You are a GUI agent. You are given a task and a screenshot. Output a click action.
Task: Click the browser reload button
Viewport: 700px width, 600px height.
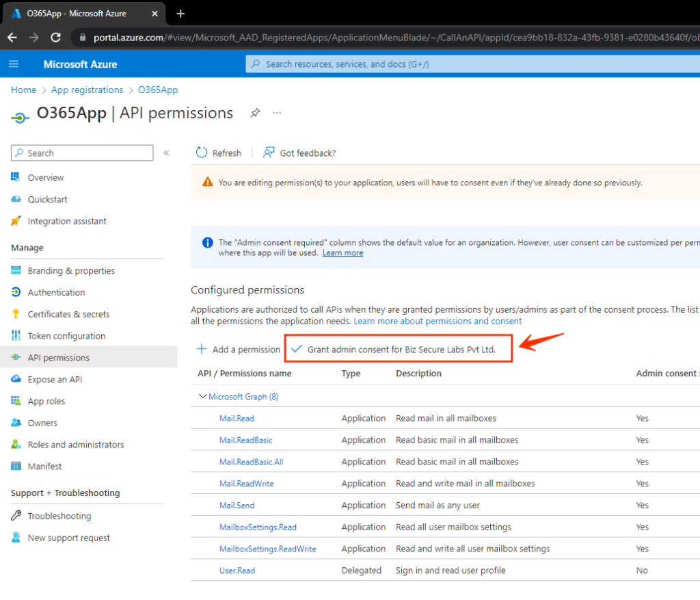55,38
